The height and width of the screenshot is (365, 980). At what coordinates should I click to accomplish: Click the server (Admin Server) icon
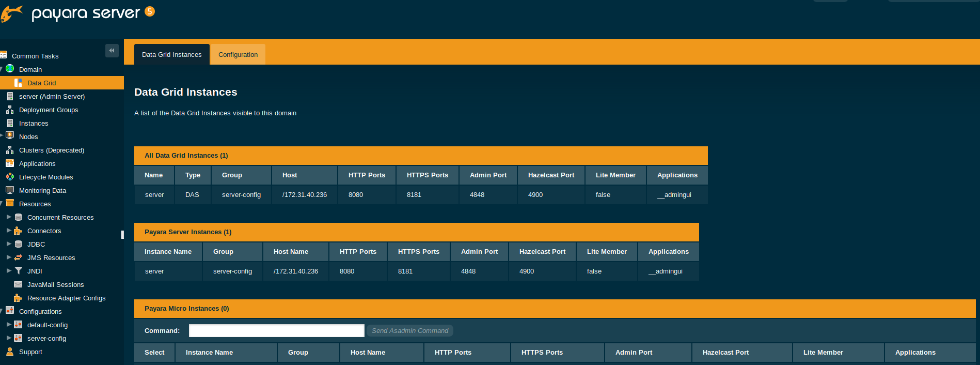10,96
